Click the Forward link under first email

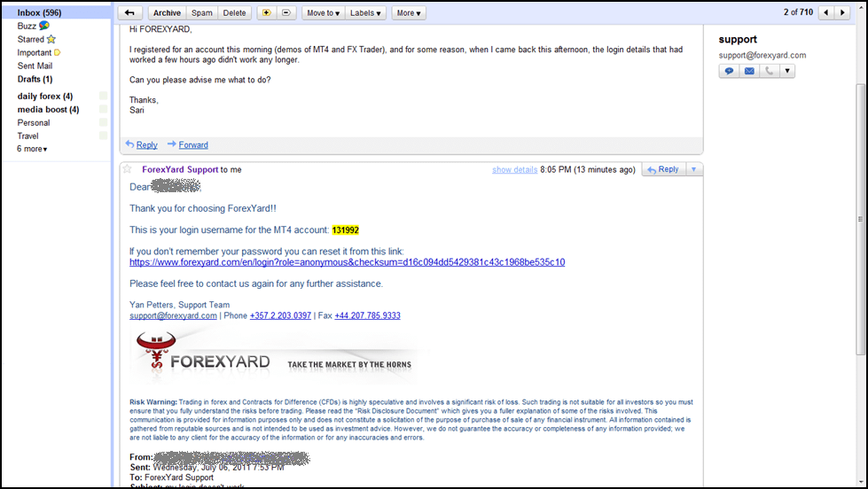coord(193,145)
